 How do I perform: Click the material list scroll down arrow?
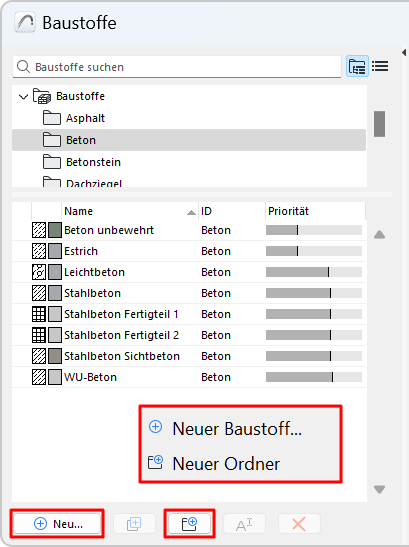[379, 489]
